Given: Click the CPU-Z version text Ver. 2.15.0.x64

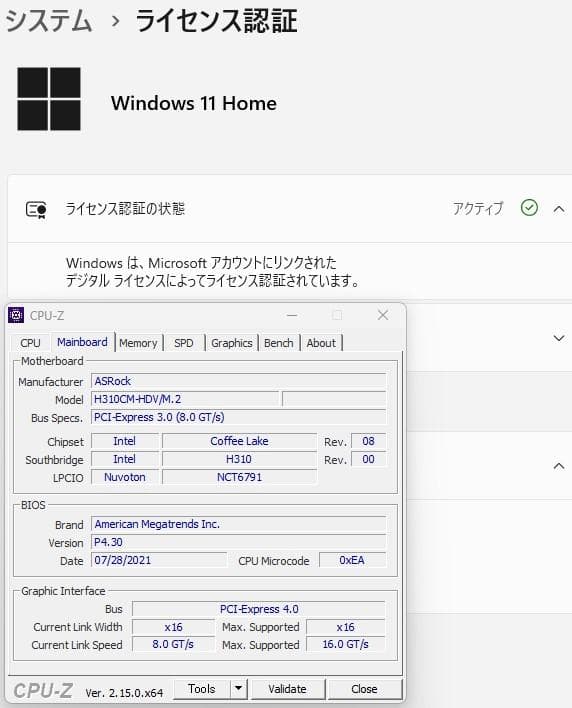Looking at the screenshot, I should (x=124, y=693).
